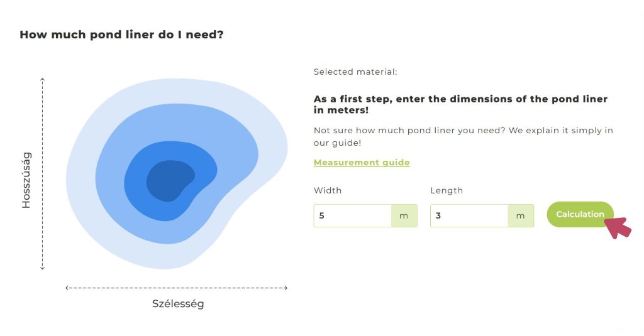Click the rotated Hosszúság label
Image resolution: width=644 pixels, height=336 pixels.
(26, 180)
